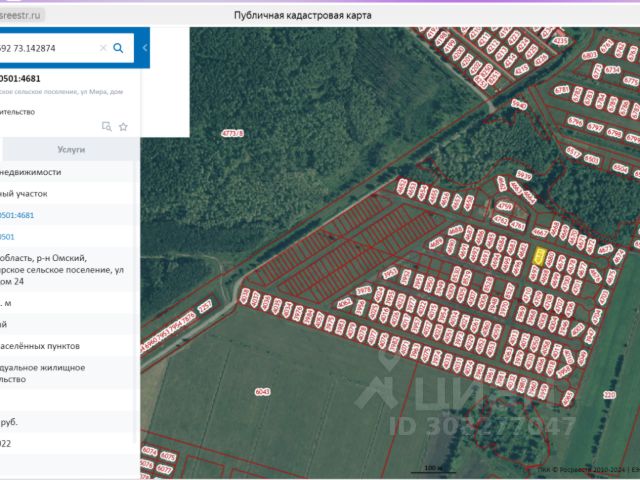The image size is (640, 480).
Task: Click the row text 'дуальное жилищное'
Action: point(42,368)
